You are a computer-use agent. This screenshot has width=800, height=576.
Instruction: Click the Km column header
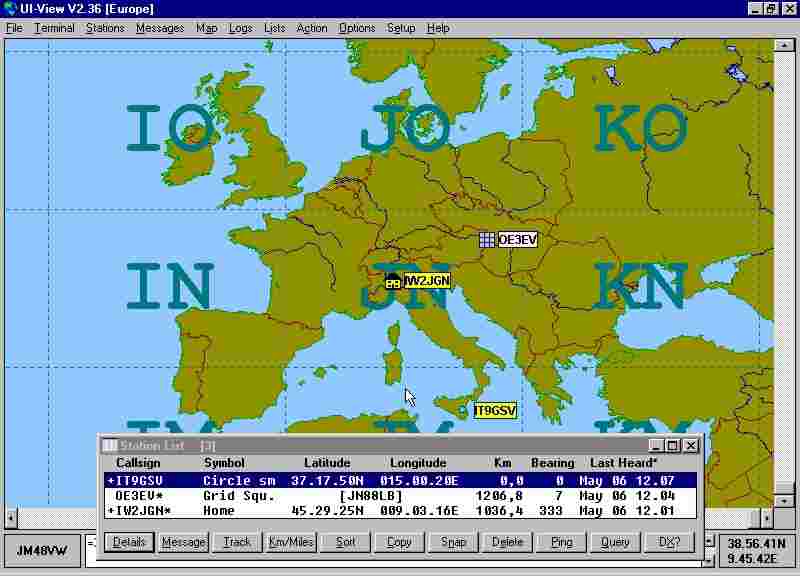pyautogui.click(x=503, y=463)
